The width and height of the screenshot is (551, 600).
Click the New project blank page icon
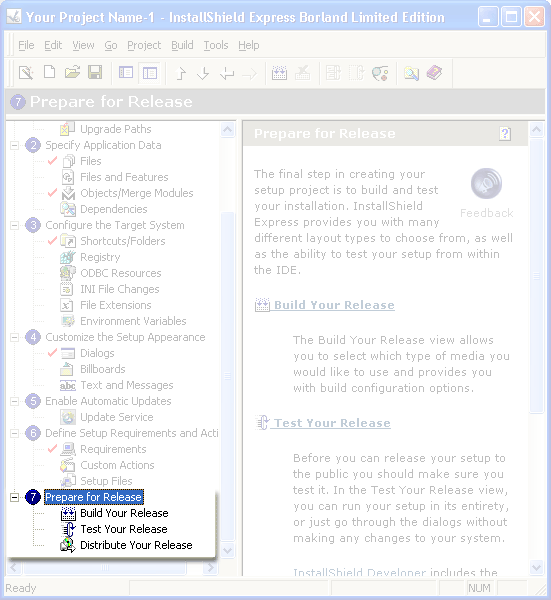[x=49, y=72]
